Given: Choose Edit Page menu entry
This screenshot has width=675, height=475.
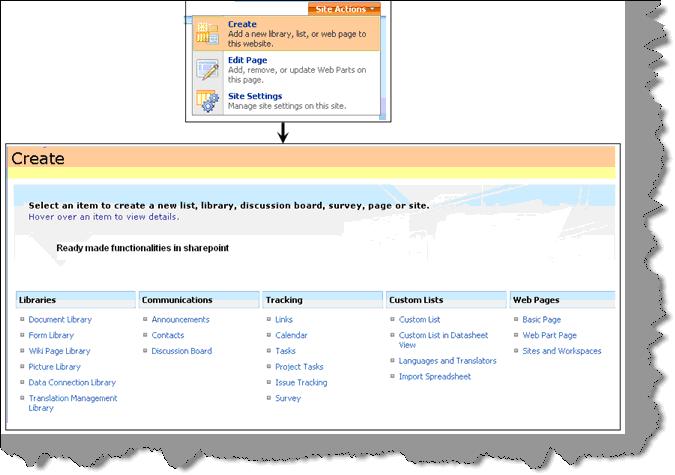Looking at the screenshot, I should (x=287, y=69).
